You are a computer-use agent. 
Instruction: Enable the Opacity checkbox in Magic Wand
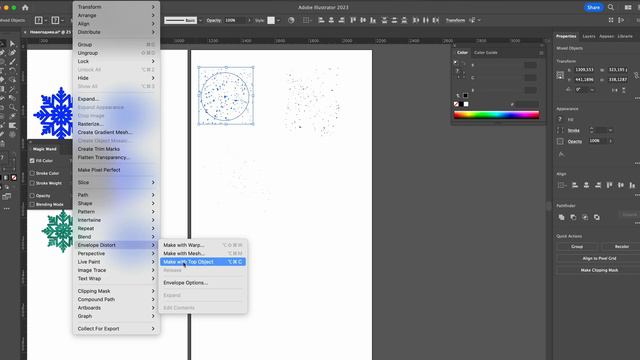pos(32,196)
